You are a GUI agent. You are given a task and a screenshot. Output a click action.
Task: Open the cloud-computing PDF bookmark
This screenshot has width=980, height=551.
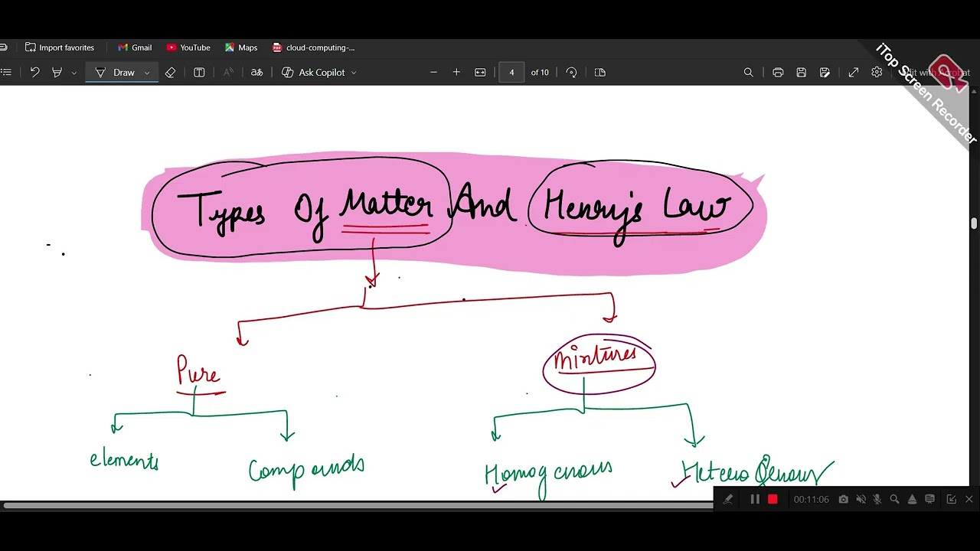tap(314, 47)
